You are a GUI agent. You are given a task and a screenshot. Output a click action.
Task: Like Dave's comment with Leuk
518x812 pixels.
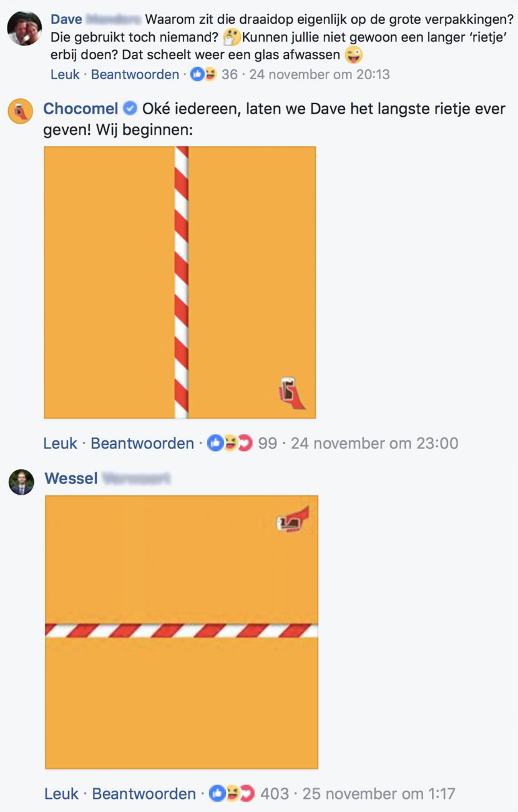click(65, 74)
